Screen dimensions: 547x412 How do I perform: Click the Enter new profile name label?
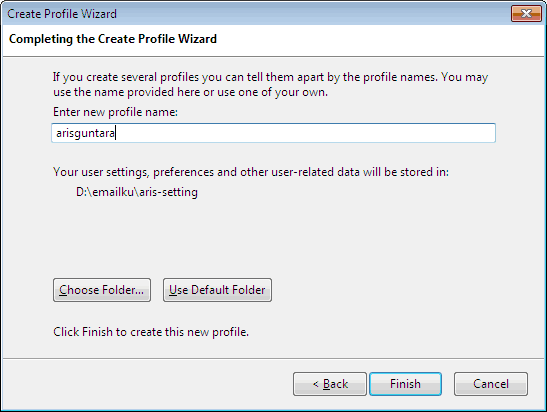pyautogui.click(x=115, y=112)
